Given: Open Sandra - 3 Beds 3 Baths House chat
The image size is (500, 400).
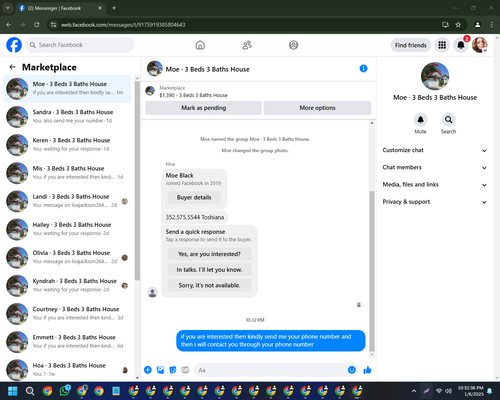Looking at the screenshot, I should [x=67, y=116].
